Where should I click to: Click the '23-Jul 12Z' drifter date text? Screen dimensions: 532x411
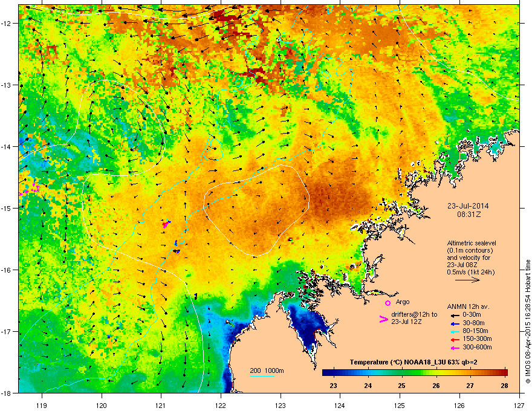[406, 322]
